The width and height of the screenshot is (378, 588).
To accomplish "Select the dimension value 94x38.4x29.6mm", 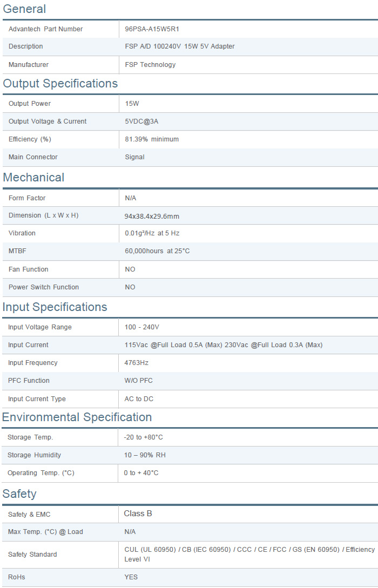I will 152,216.
